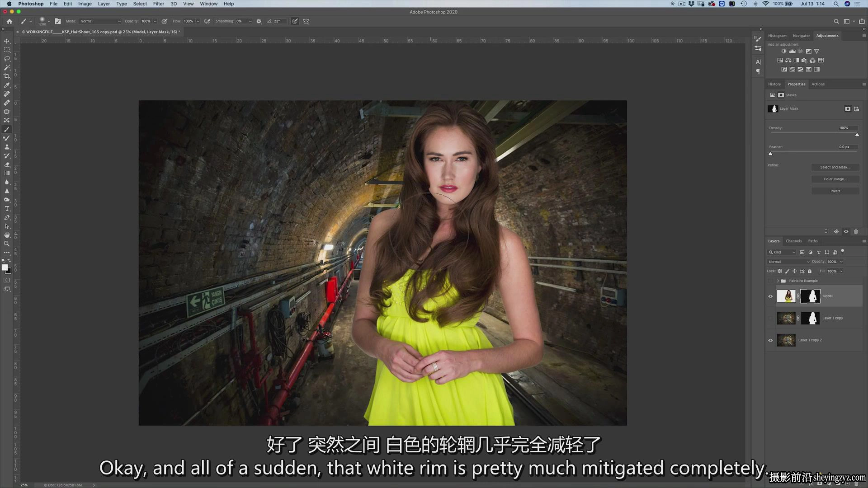The width and height of the screenshot is (868, 488).
Task: Open layer Fill percentage dropdown
Action: click(x=841, y=271)
